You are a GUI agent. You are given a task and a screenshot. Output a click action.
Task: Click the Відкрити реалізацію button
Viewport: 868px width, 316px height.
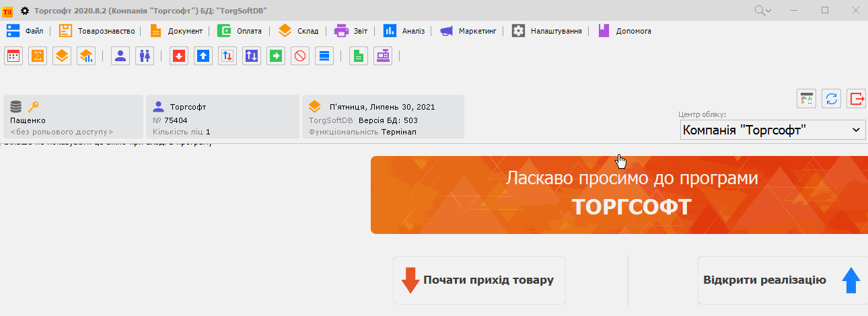pyautogui.click(x=783, y=280)
